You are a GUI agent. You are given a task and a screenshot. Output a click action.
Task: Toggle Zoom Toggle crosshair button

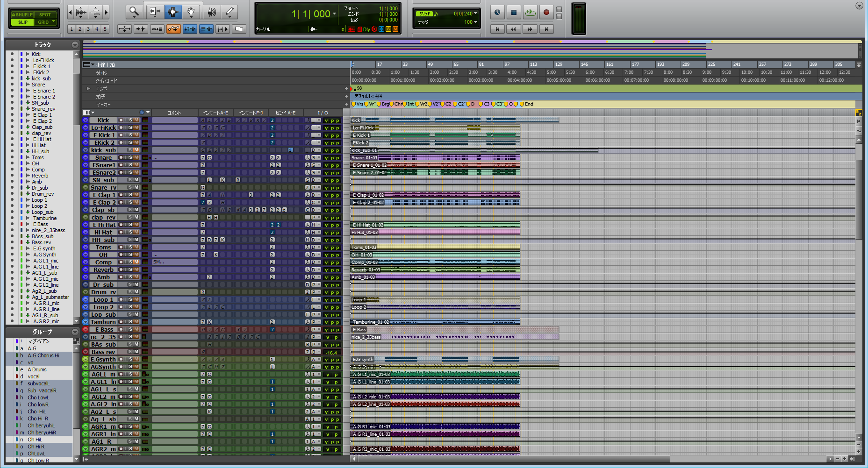click(124, 29)
